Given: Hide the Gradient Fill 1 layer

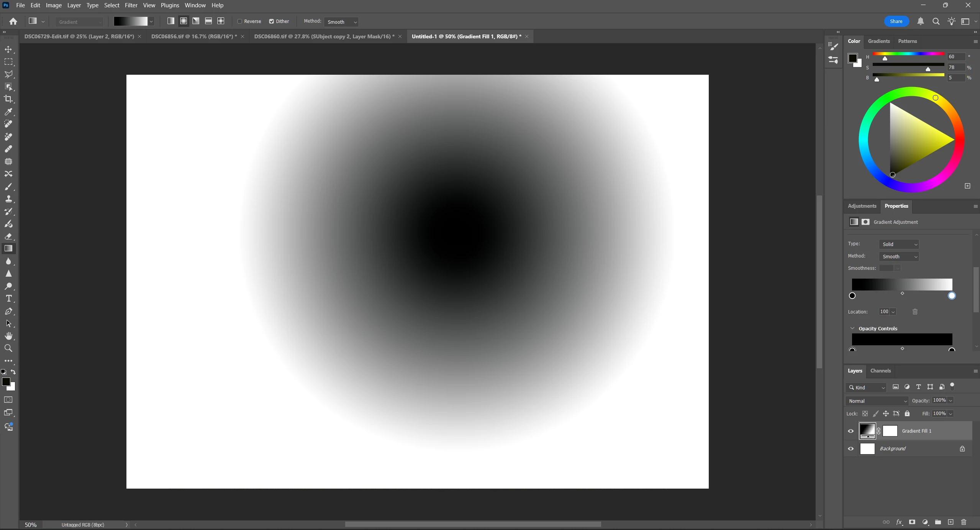Looking at the screenshot, I should tap(851, 431).
